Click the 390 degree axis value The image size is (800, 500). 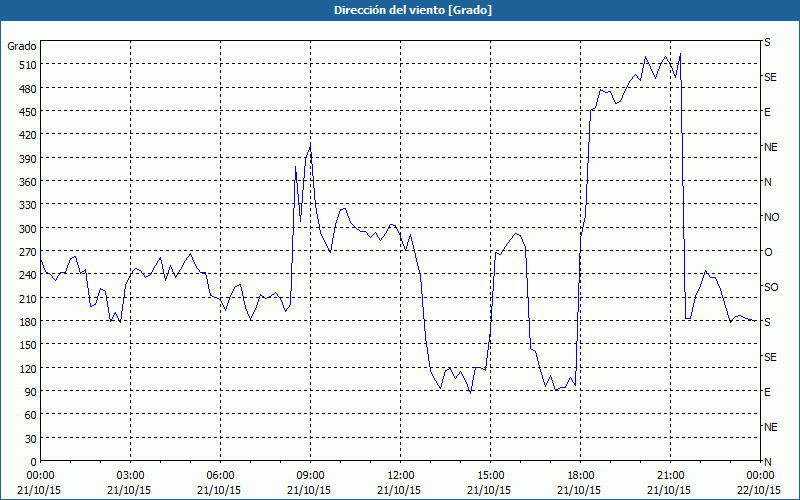28,159
